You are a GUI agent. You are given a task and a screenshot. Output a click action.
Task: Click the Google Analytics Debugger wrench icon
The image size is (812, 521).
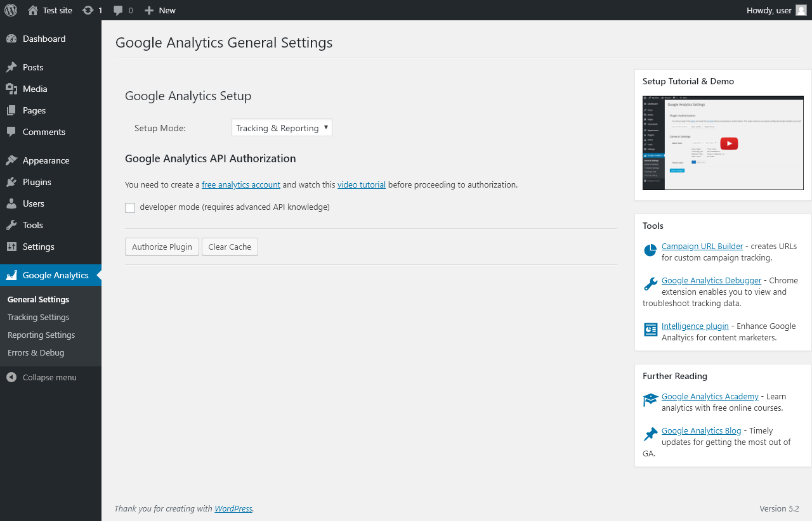coord(650,284)
